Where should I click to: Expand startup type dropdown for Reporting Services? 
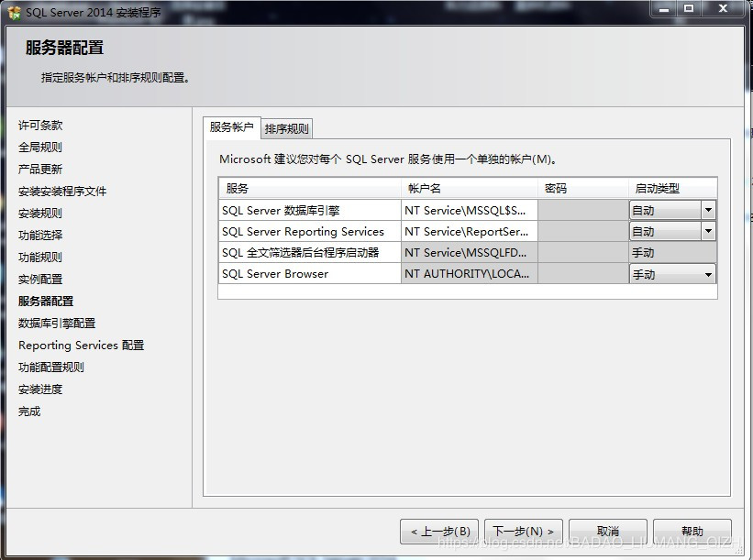707,232
